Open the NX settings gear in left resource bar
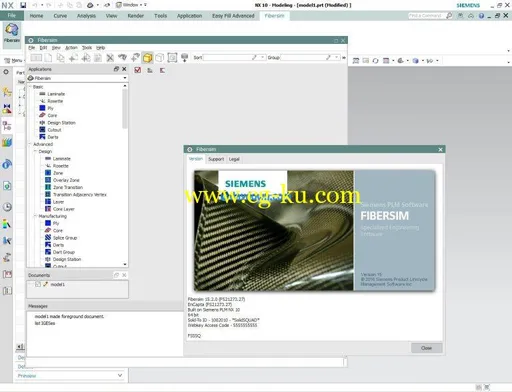 pos(6,72)
